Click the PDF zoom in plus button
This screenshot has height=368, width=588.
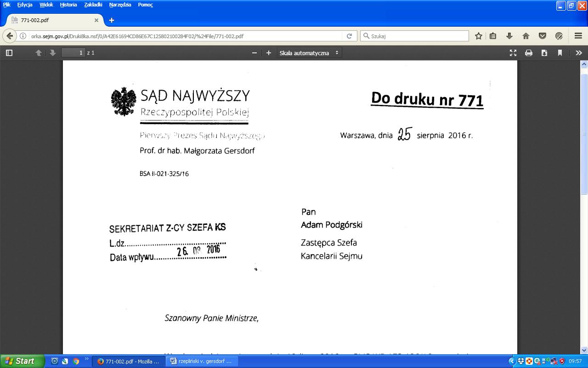[x=269, y=53]
